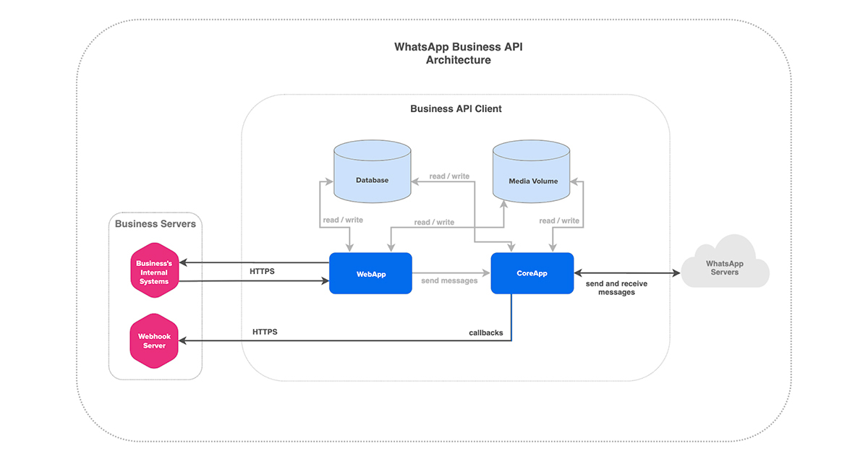Click the arrow between WebApp and CoreApp

(x=451, y=273)
